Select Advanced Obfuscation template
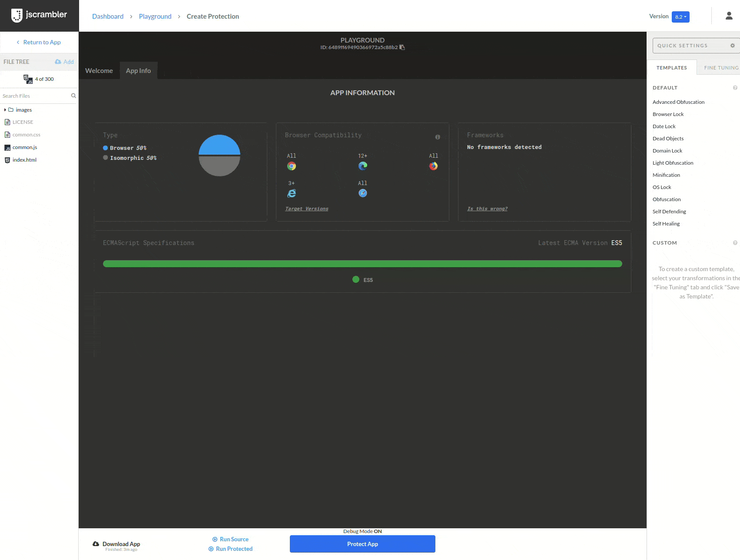Viewport: 740px width, 560px height. 679,102
